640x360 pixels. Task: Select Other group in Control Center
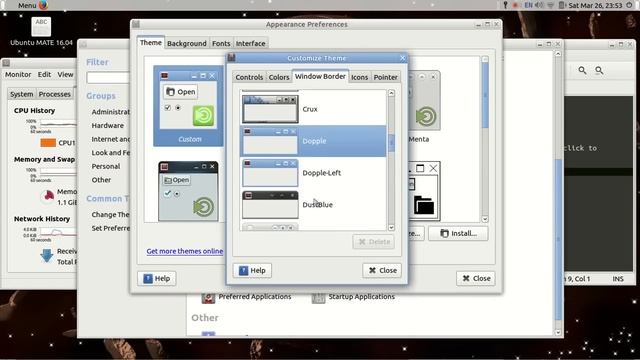tap(101, 180)
